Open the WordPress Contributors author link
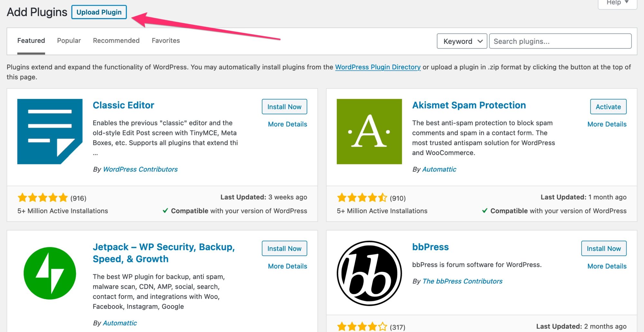This screenshot has width=644, height=332. click(x=140, y=169)
